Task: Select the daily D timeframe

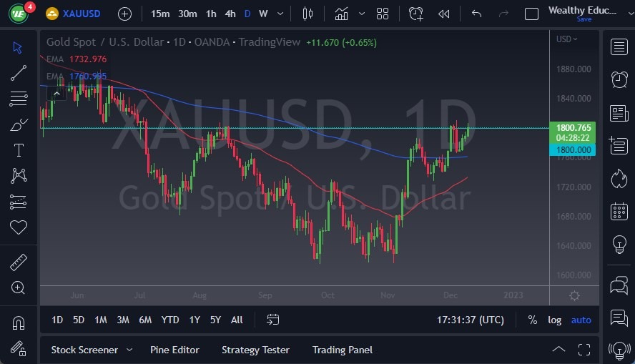Action: pyautogui.click(x=247, y=14)
